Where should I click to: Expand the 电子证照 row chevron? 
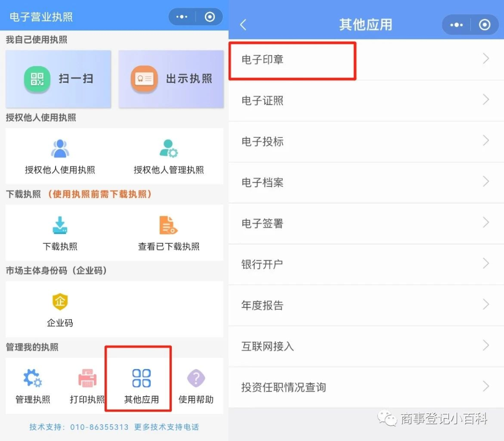coord(486,100)
